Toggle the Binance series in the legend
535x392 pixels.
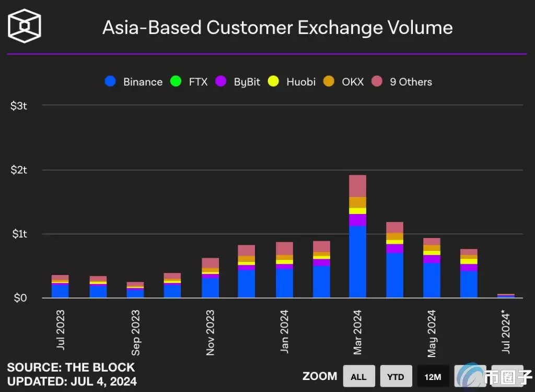click(x=142, y=81)
